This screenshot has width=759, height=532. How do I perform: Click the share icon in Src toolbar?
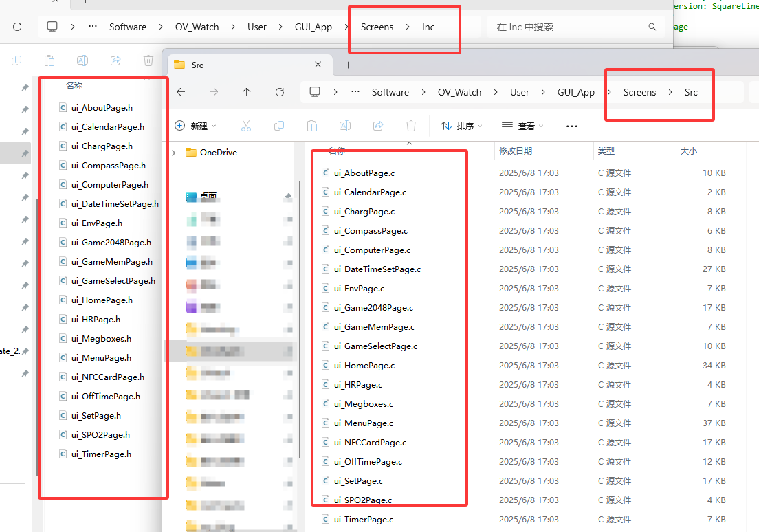[378, 126]
